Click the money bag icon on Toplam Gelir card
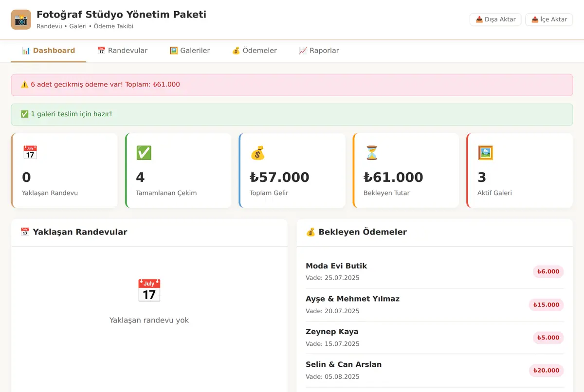Viewport: 584px width, 392px height. point(257,153)
